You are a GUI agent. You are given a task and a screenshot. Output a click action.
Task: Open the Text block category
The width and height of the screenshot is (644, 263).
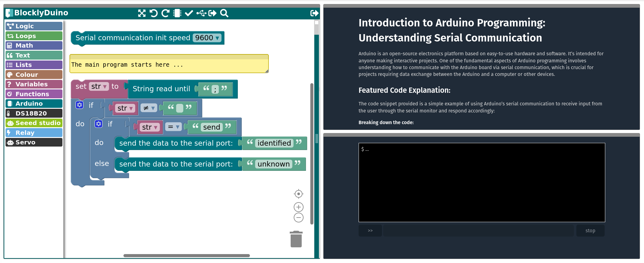click(34, 55)
